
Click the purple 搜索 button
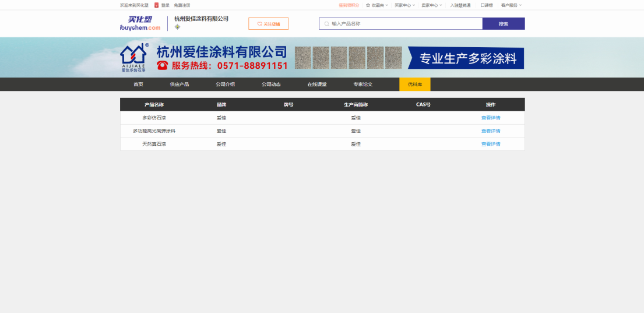pyautogui.click(x=504, y=24)
